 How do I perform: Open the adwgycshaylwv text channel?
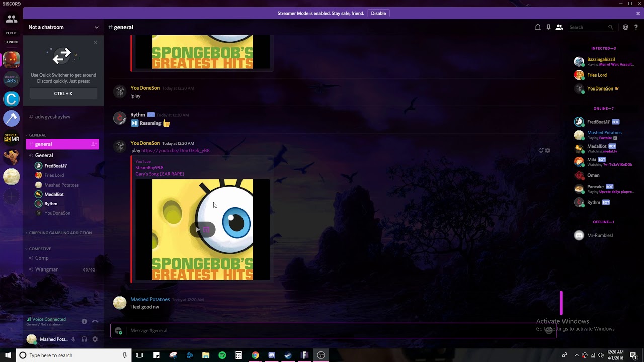point(52,117)
